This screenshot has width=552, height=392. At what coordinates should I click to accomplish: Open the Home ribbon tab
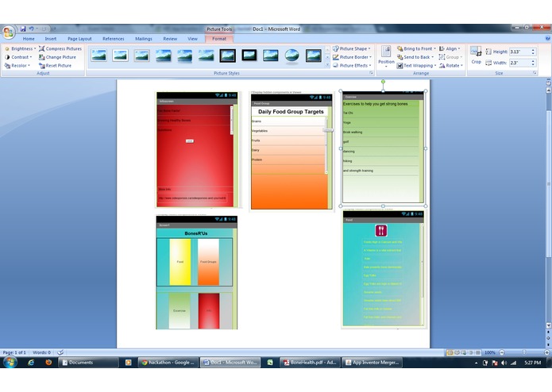point(29,39)
